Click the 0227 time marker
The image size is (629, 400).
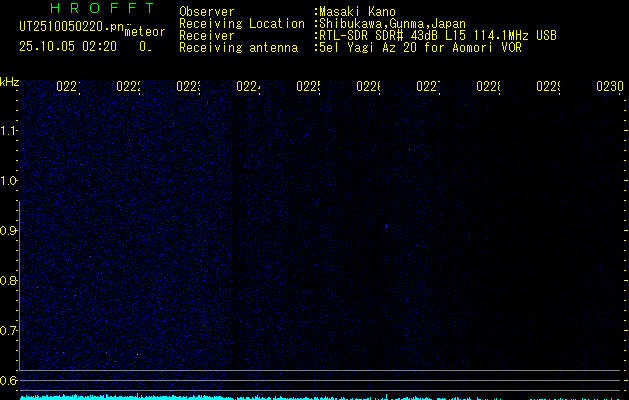click(x=428, y=86)
